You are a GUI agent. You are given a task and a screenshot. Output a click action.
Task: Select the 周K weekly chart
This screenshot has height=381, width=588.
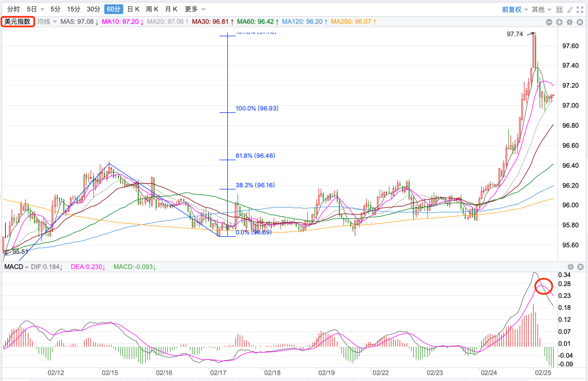(x=152, y=9)
